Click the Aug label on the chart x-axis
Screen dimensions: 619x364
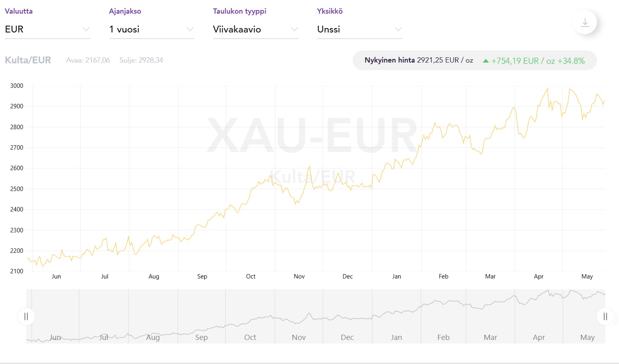(154, 277)
